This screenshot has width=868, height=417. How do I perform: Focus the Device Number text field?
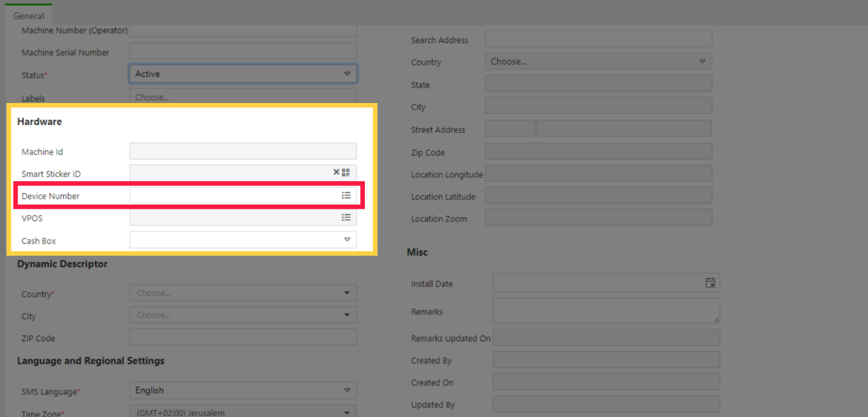pyautogui.click(x=233, y=196)
